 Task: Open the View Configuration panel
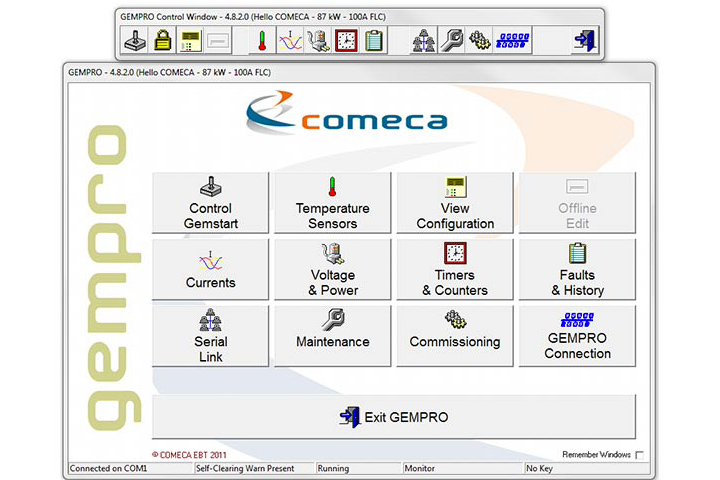tap(455, 203)
